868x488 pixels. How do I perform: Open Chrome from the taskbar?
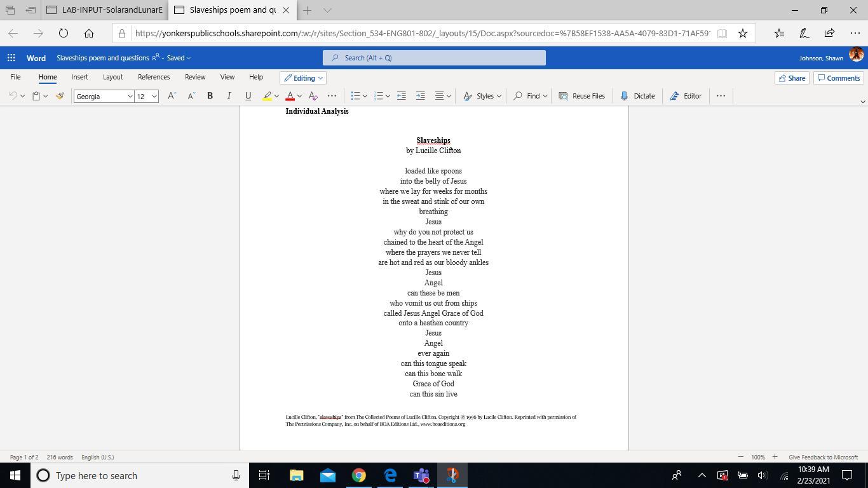(x=359, y=475)
